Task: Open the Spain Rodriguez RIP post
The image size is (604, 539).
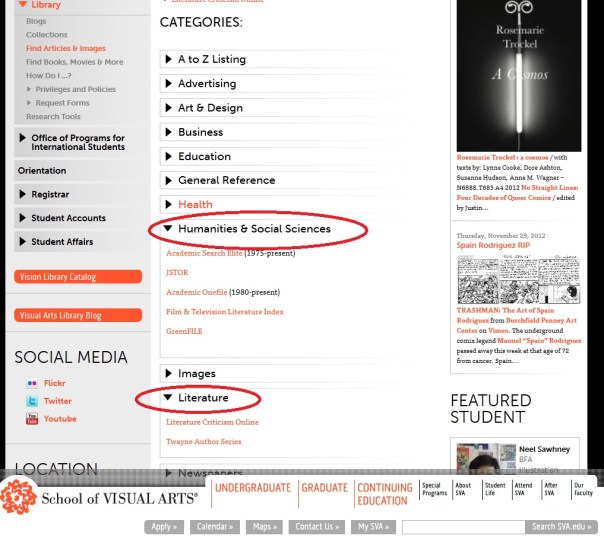Action: (x=493, y=245)
